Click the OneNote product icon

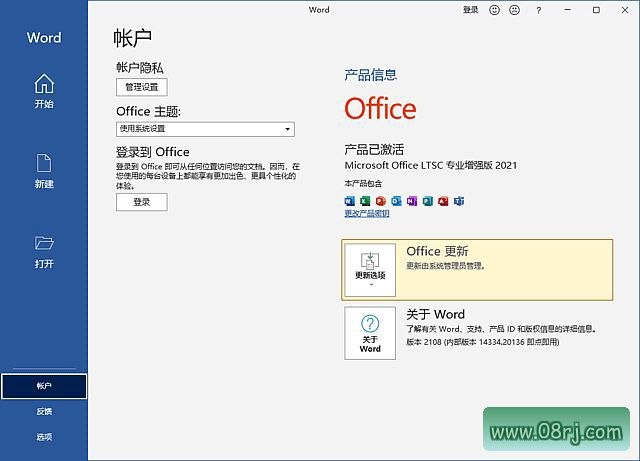pos(412,201)
